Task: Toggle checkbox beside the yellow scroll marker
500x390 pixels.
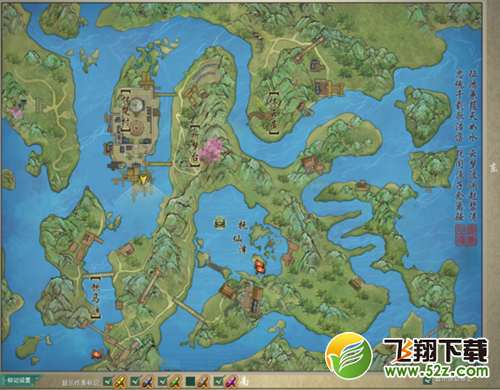Action: pos(107,381)
